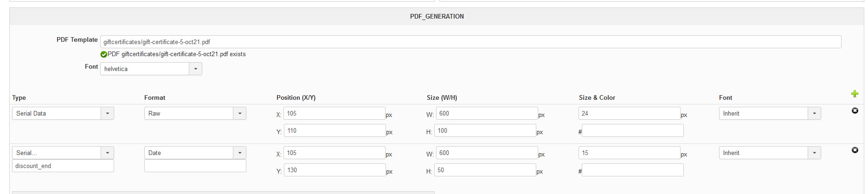The image size is (868, 194).
Task: Click the green plus add-row icon
Action: [855, 94]
